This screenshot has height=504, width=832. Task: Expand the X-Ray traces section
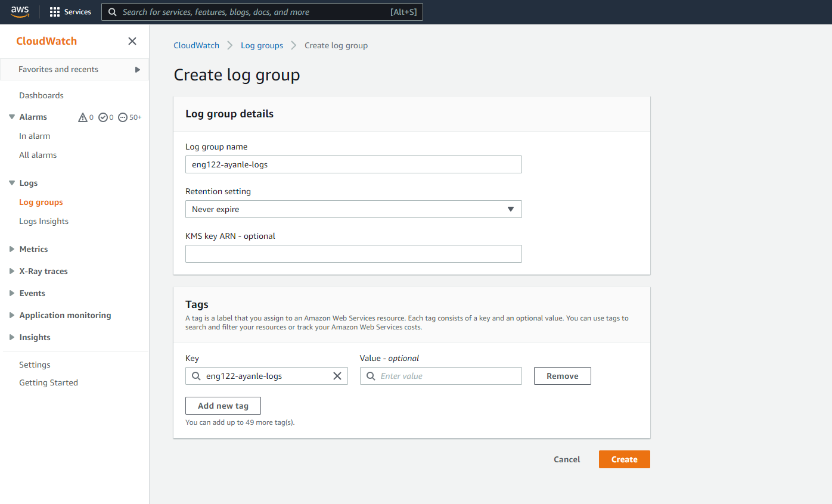[x=12, y=271]
